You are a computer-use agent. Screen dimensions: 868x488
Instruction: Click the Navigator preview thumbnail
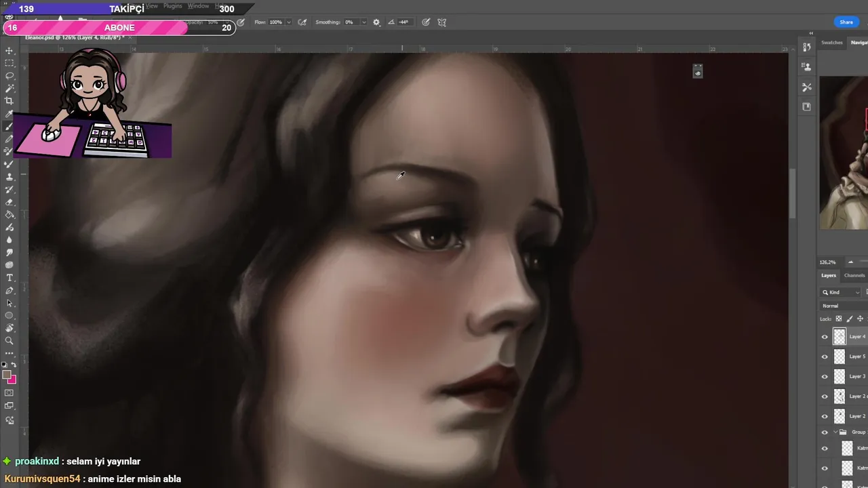(x=844, y=152)
